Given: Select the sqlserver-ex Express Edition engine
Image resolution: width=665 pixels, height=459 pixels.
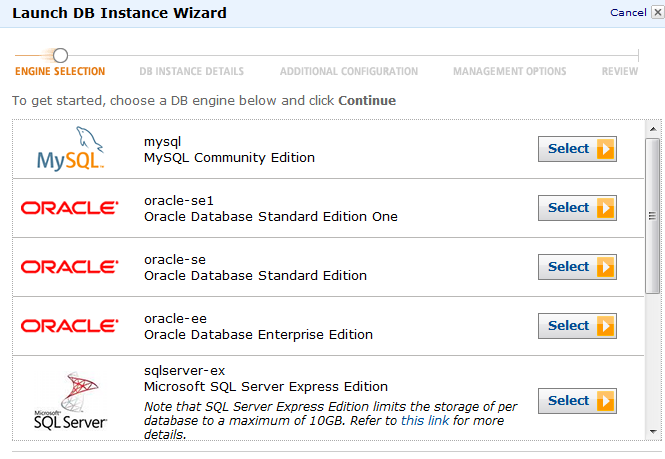Looking at the screenshot, I should point(577,401).
